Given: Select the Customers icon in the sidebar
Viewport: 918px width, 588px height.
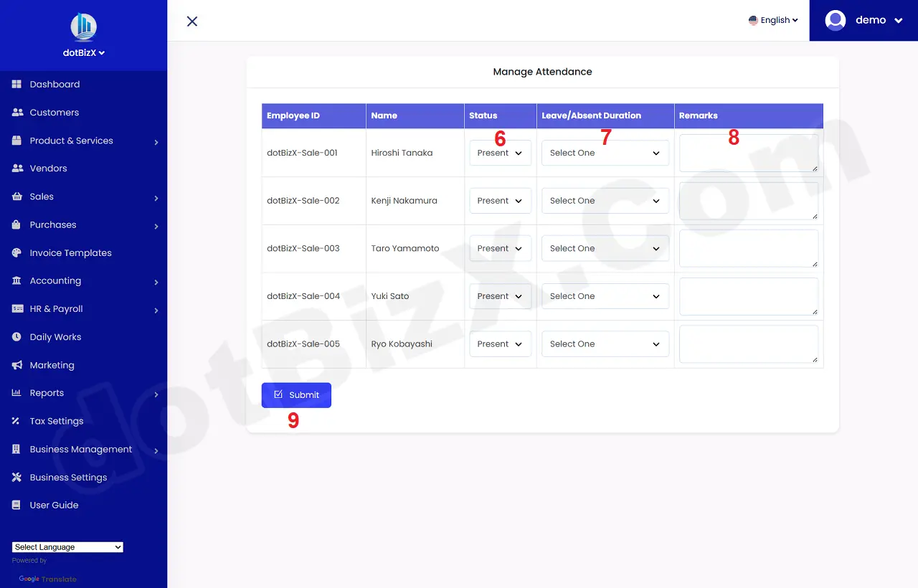Looking at the screenshot, I should (16, 112).
